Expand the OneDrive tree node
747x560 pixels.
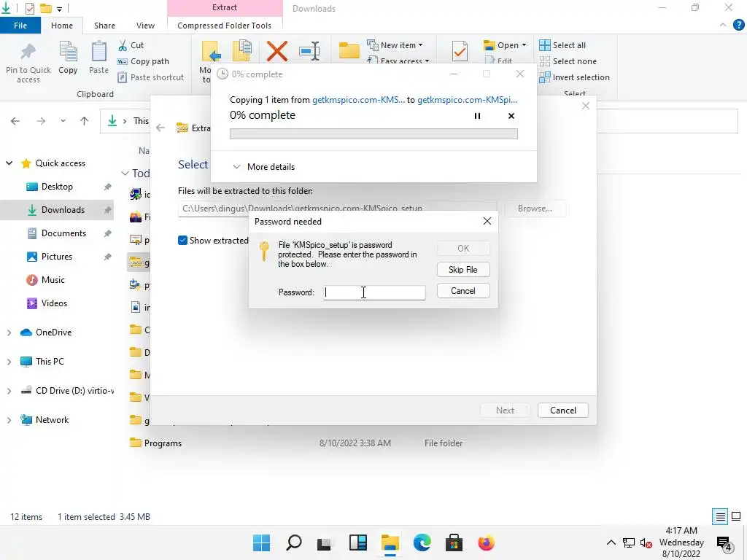point(9,332)
